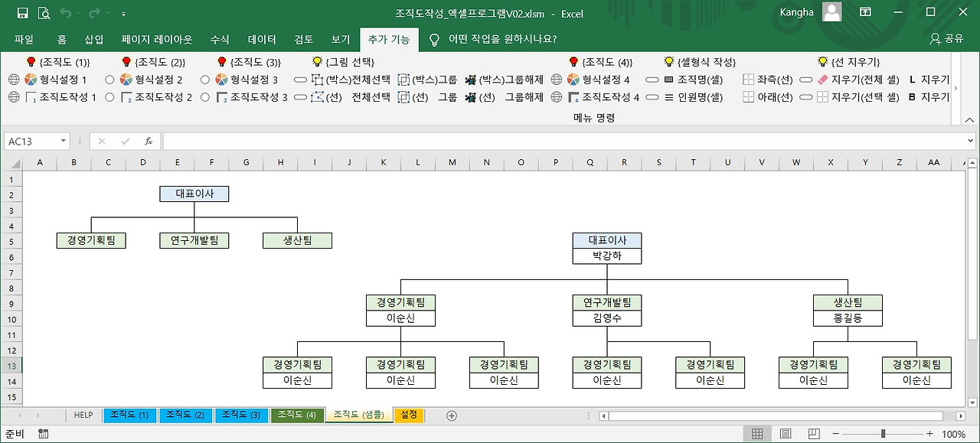Switch to the 설정 sheet tab

[x=409, y=415]
